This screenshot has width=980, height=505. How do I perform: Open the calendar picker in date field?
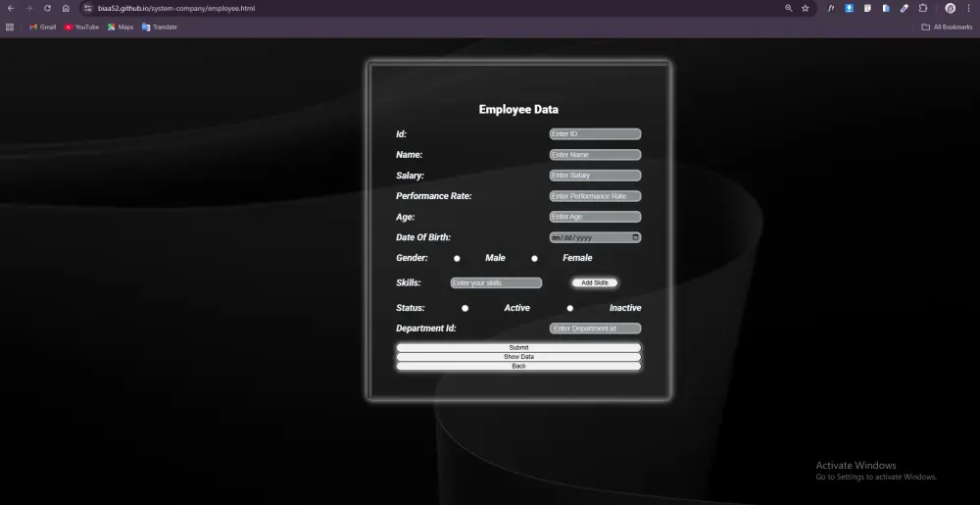tap(636, 237)
